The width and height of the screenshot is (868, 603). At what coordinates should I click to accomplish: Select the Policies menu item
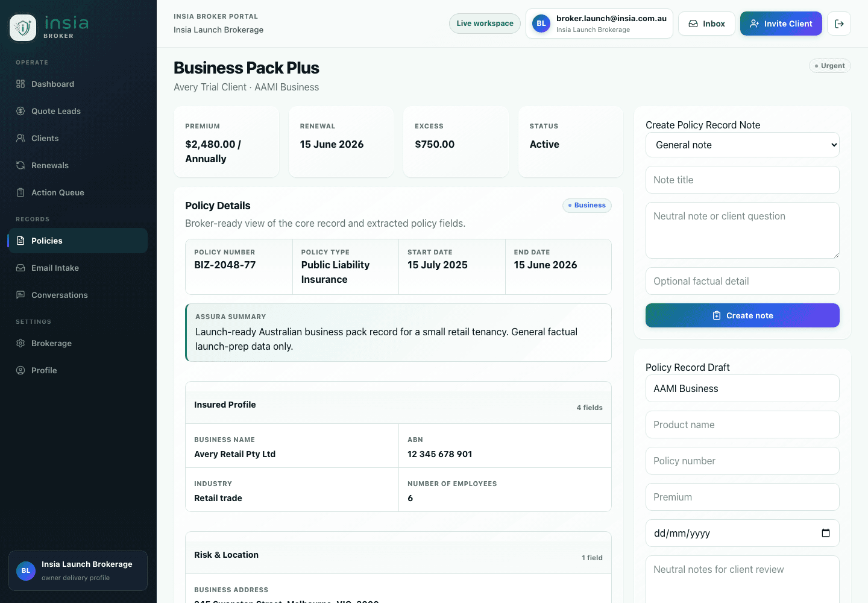tap(78, 241)
